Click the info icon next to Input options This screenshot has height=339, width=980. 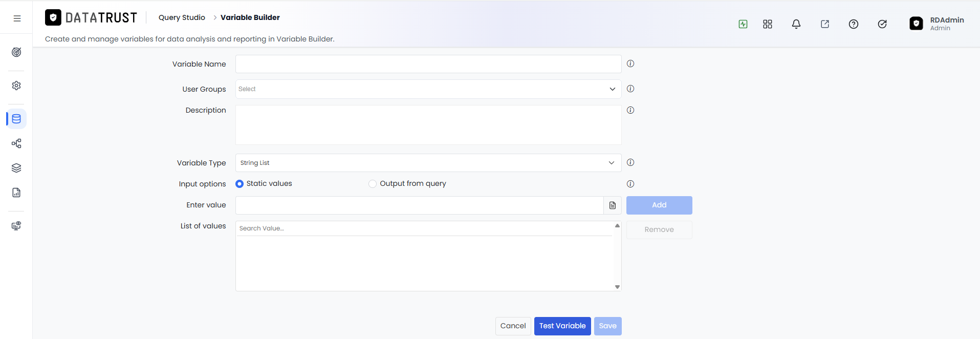click(630, 184)
